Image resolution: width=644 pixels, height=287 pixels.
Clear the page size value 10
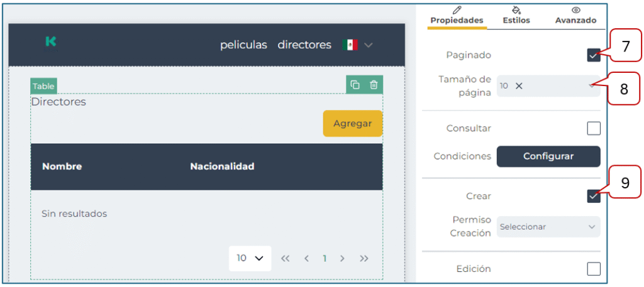tap(519, 86)
